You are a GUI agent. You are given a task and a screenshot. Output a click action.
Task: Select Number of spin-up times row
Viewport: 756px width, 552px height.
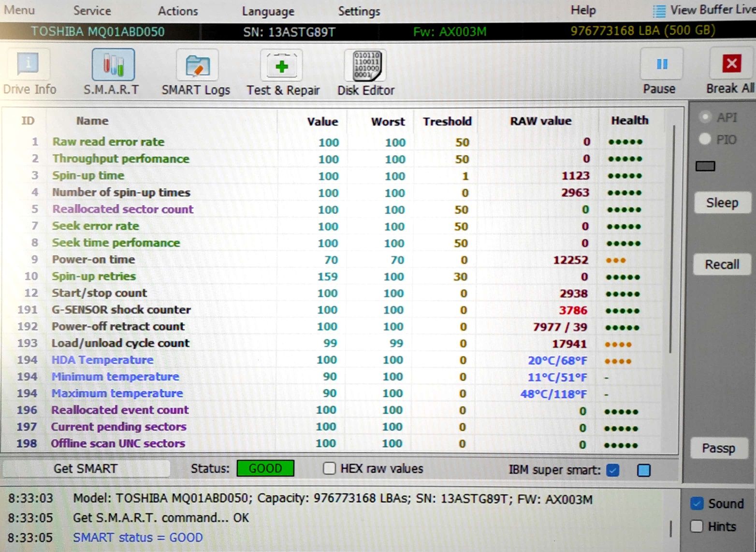(334, 192)
